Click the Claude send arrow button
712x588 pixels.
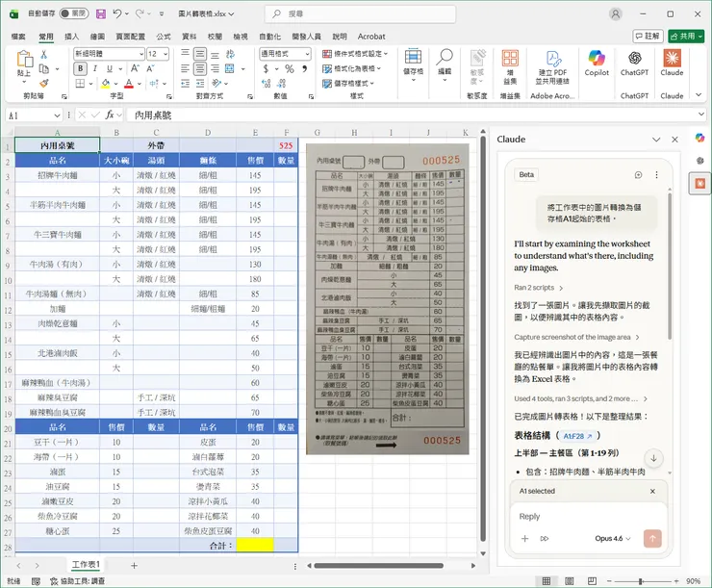[652, 539]
